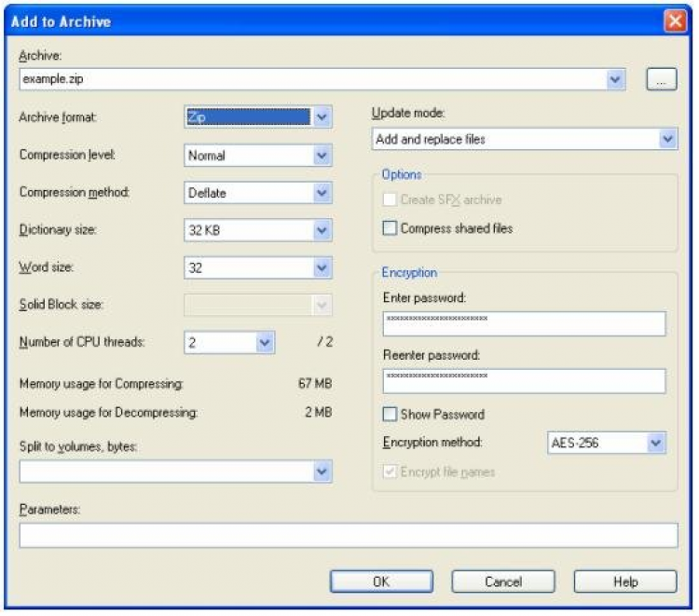Viewport: 699px width, 616px height.
Task: Click the Memory usage 2 MB value
Action: [319, 412]
